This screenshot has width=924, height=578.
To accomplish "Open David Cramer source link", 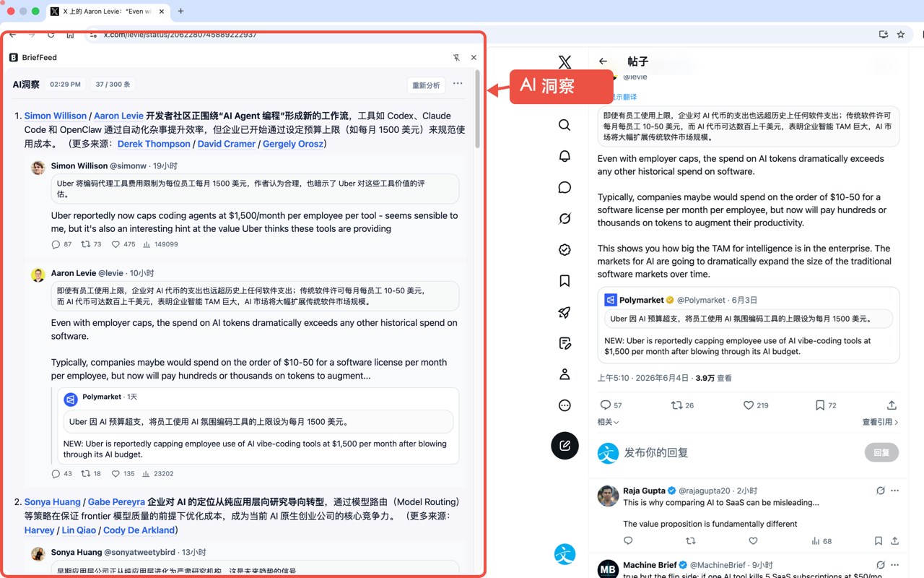I will [227, 144].
